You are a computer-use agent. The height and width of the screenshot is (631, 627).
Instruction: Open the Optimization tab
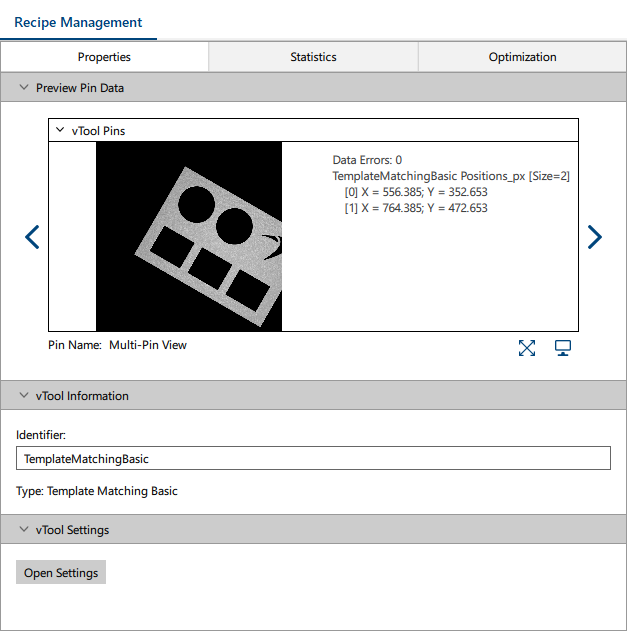522,57
